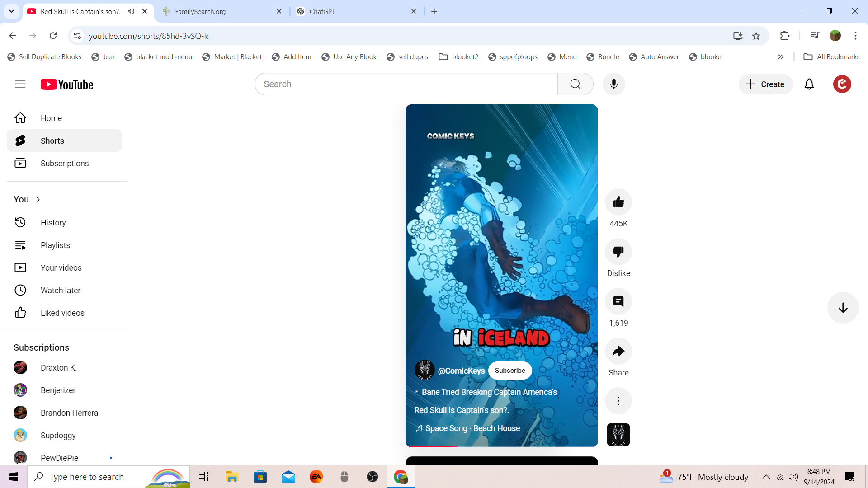Open YouTube notifications bell

click(x=809, y=84)
